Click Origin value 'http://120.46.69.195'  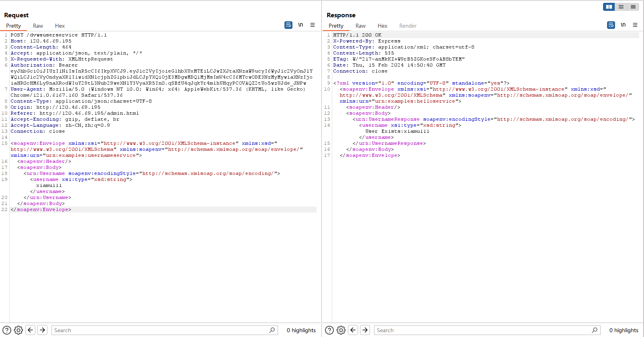(68, 107)
